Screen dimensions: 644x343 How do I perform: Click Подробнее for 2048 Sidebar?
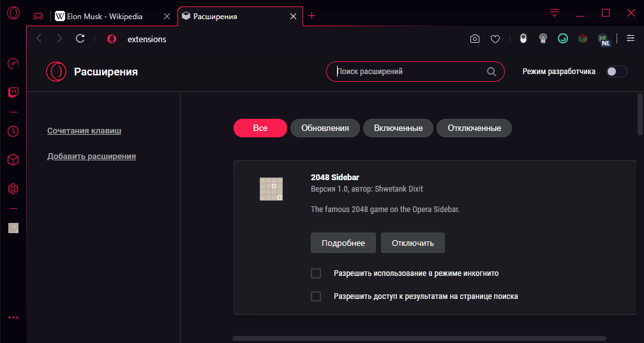point(343,243)
